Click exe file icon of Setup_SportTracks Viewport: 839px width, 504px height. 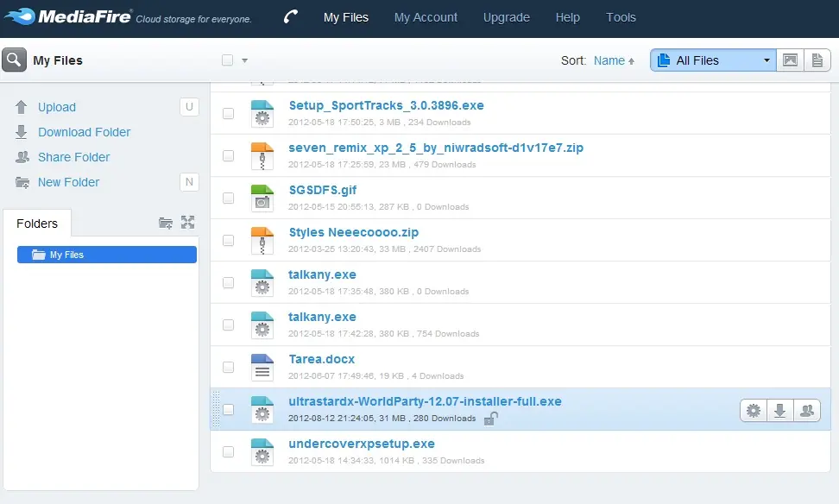(262, 113)
